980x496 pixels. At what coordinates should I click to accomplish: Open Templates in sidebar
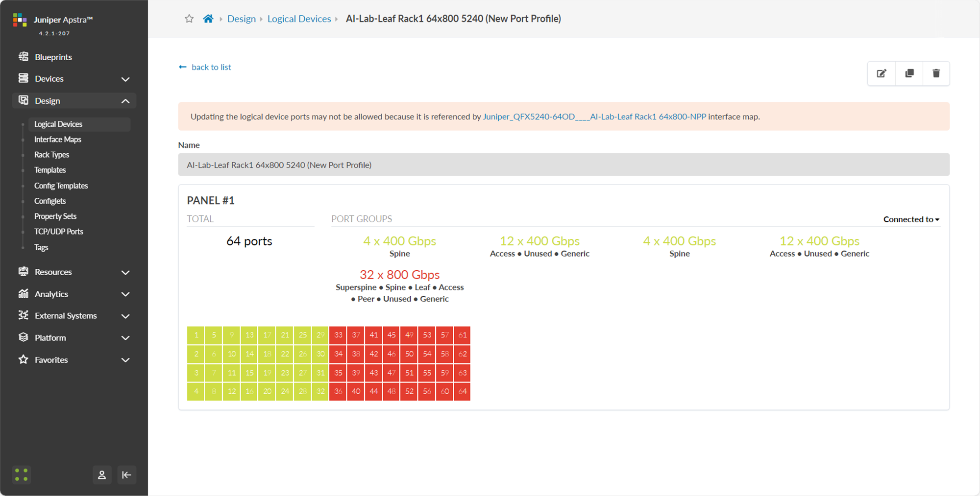tap(50, 170)
